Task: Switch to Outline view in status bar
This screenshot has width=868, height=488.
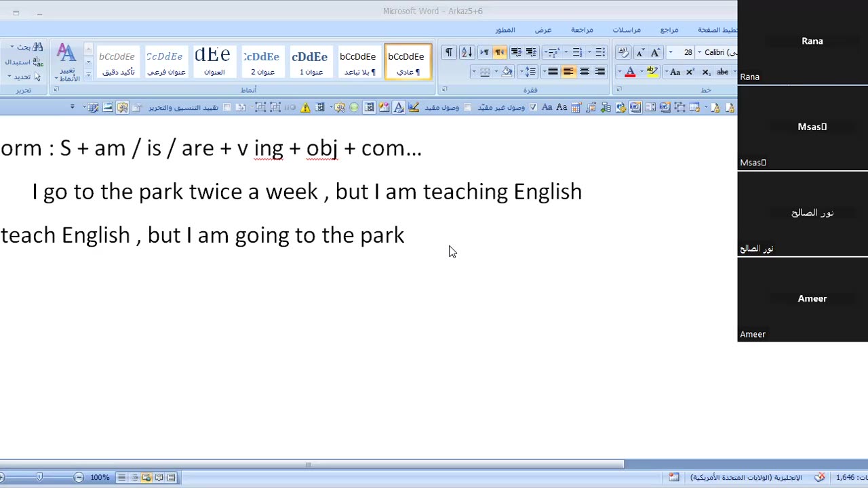Action: tap(134, 477)
